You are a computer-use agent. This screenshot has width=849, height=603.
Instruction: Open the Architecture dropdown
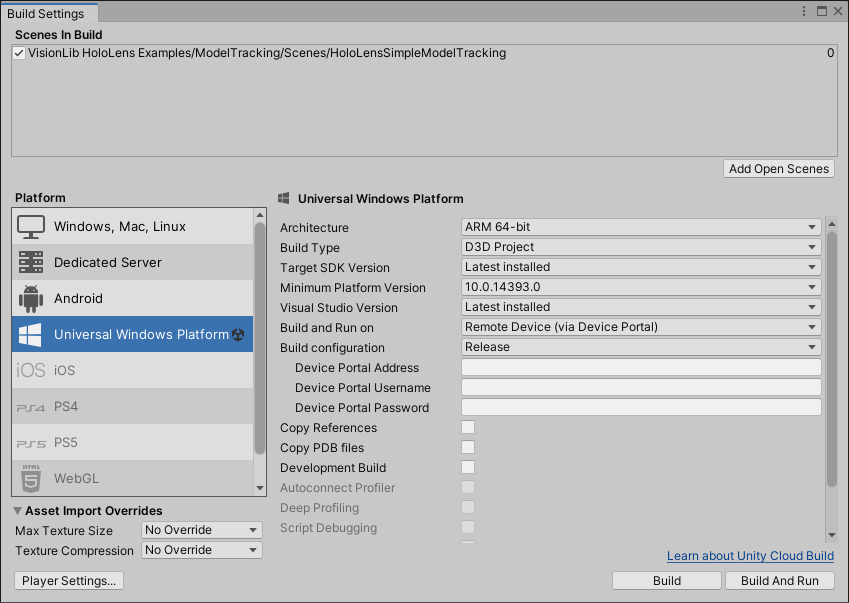(x=641, y=227)
